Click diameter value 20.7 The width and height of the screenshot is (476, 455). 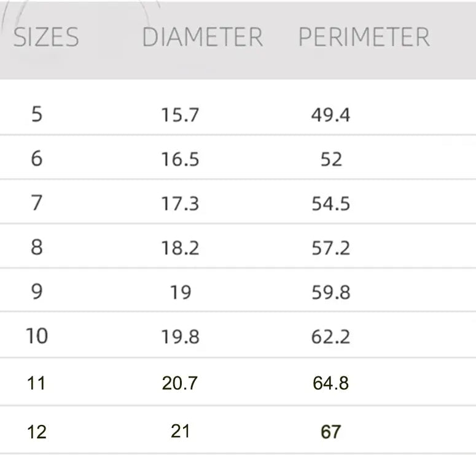pos(180,383)
